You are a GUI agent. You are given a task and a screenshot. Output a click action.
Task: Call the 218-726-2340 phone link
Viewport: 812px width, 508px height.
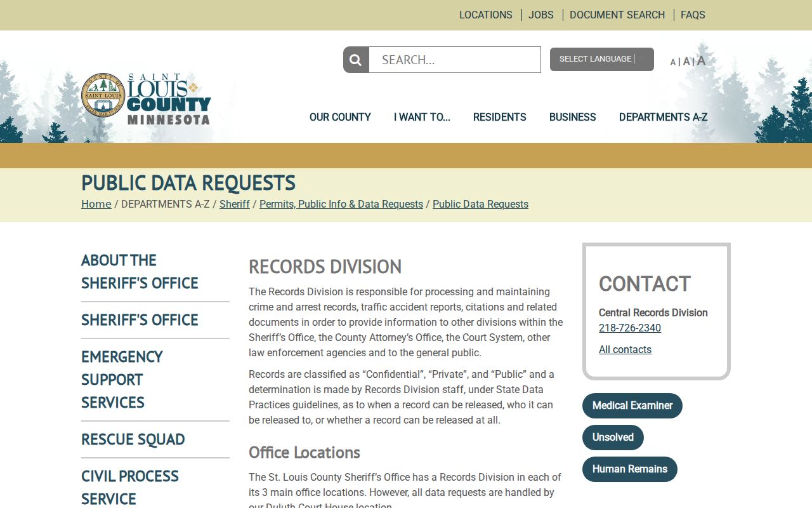[x=630, y=328]
